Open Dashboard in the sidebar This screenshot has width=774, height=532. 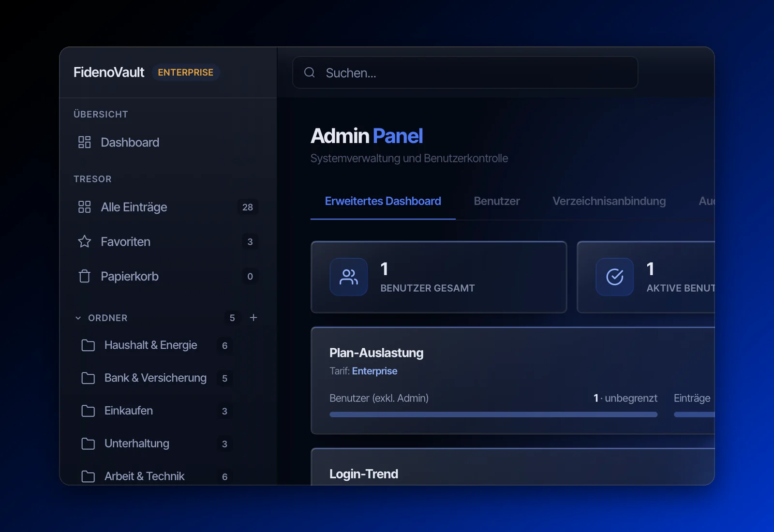coord(168,142)
